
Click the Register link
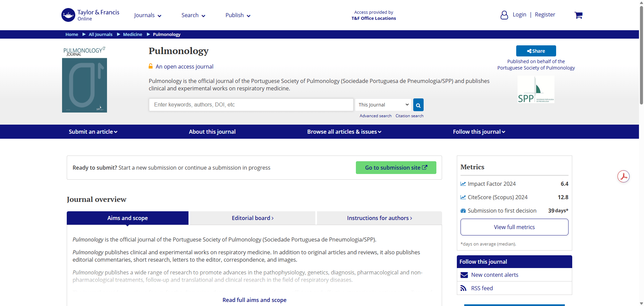coord(545,15)
